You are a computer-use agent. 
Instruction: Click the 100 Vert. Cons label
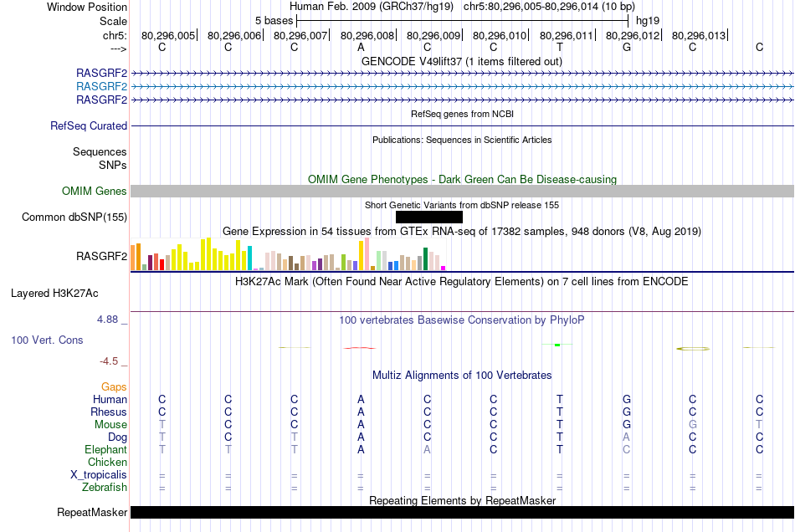[x=47, y=340]
